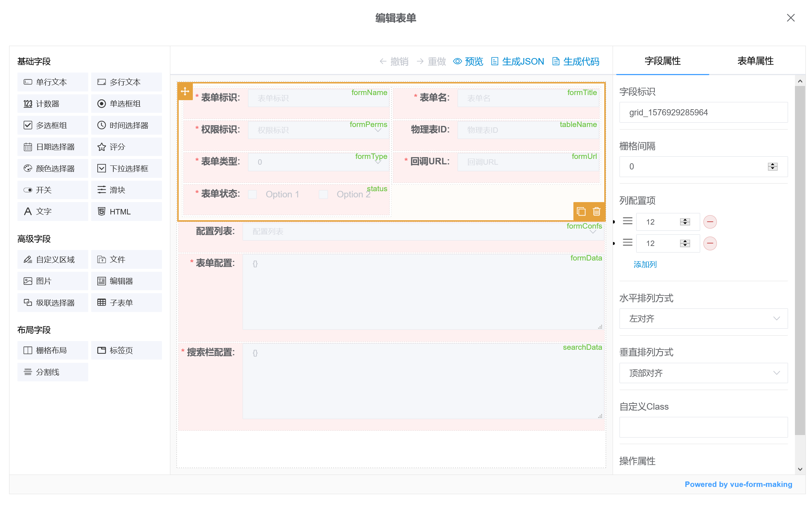Select the 栅格布局 grid layout field
Viewport: 812px width, 529px height.
point(53,350)
